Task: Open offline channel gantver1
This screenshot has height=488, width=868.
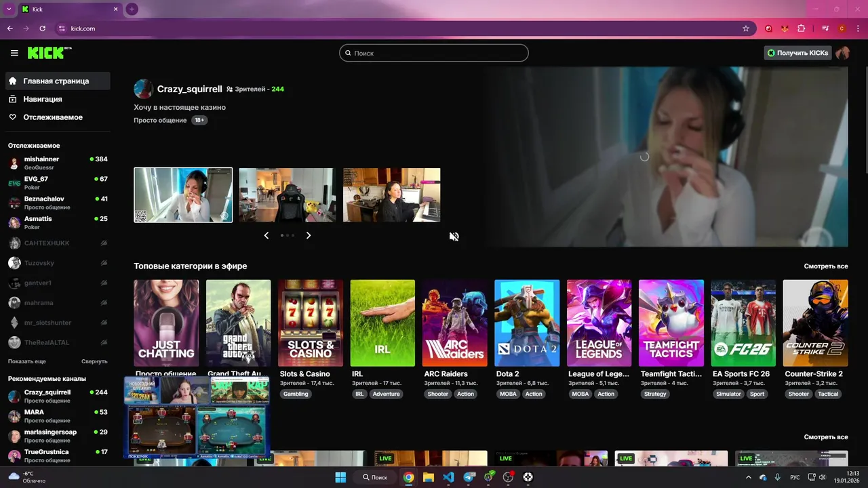Action: pyautogui.click(x=58, y=283)
